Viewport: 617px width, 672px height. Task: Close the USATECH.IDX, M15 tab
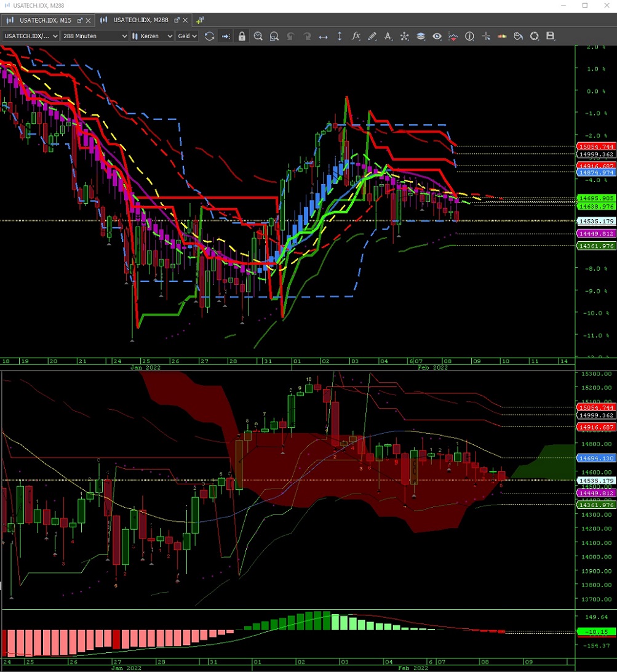point(88,20)
